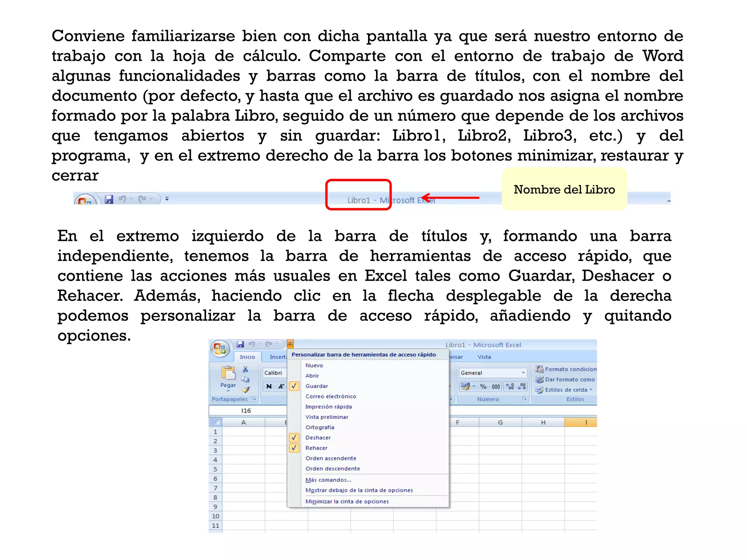747x560 pixels.
Task: Open Más comandos... menu entry
Action: point(368,480)
